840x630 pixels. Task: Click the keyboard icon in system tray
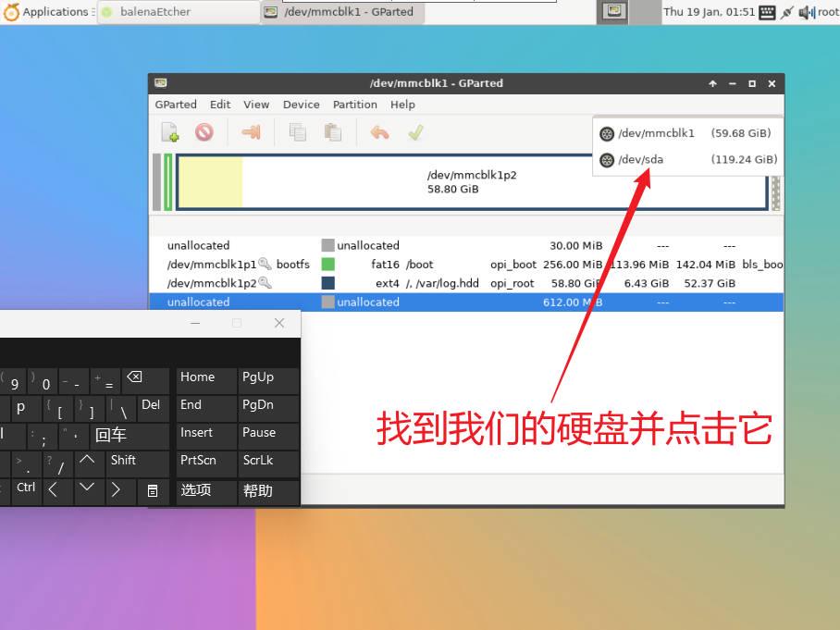(767, 12)
